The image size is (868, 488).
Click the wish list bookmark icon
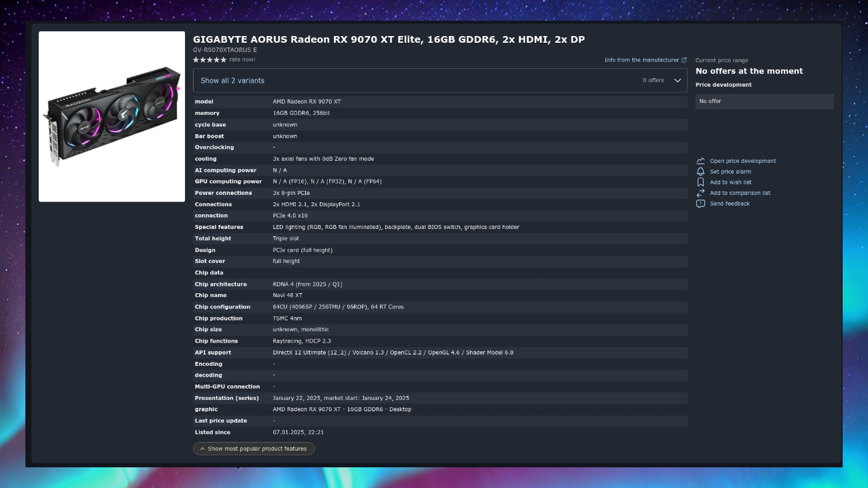pyautogui.click(x=700, y=182)
